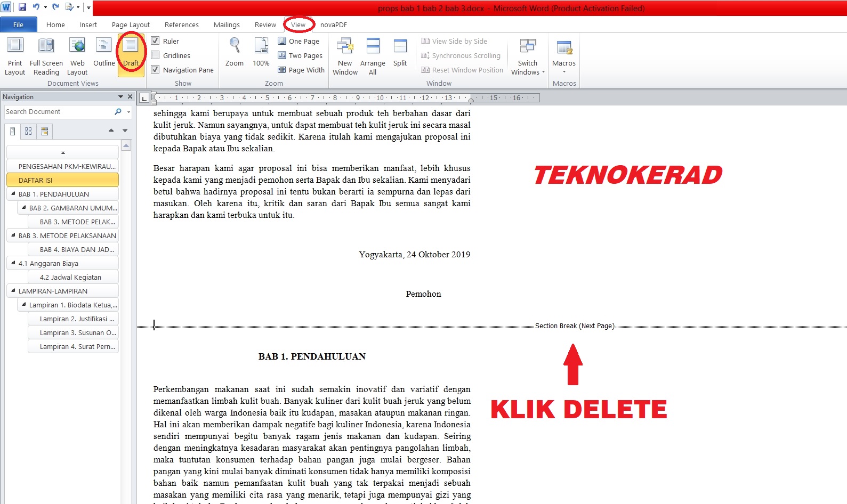Arrange All open windows

[x=373, y=56]
